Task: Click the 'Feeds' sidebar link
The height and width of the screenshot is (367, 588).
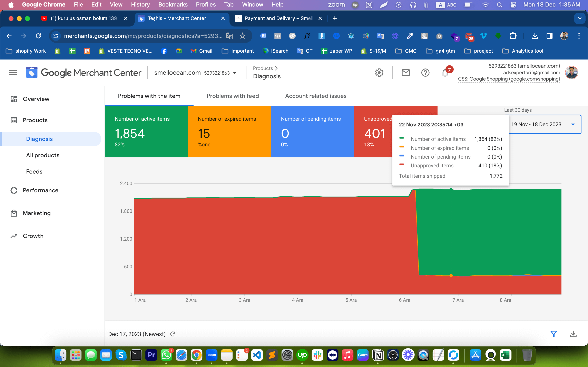Action: [34, 171]
